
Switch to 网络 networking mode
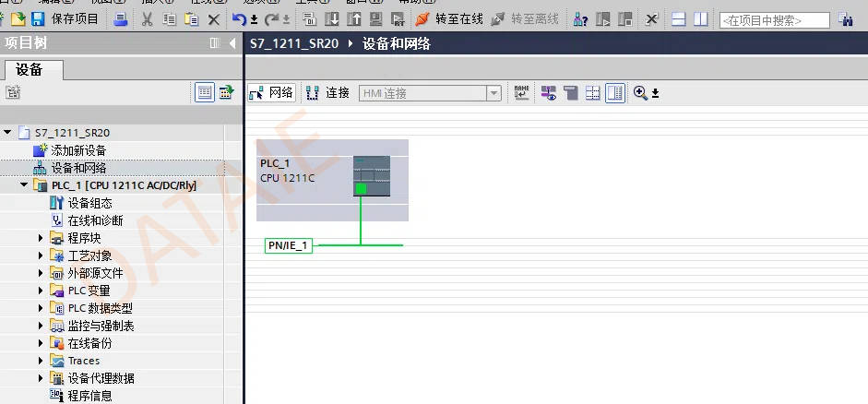coord(272,92)
